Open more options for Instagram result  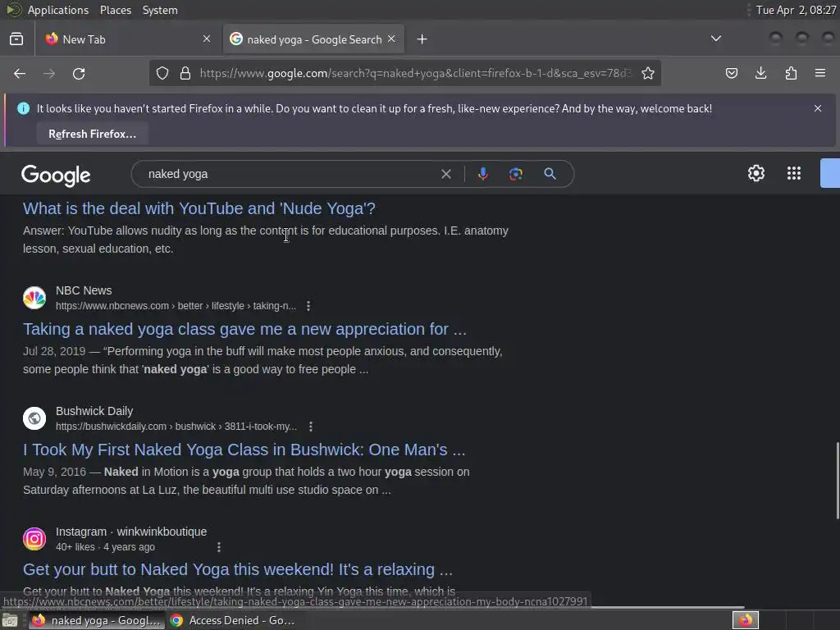[x=218, y=547]
